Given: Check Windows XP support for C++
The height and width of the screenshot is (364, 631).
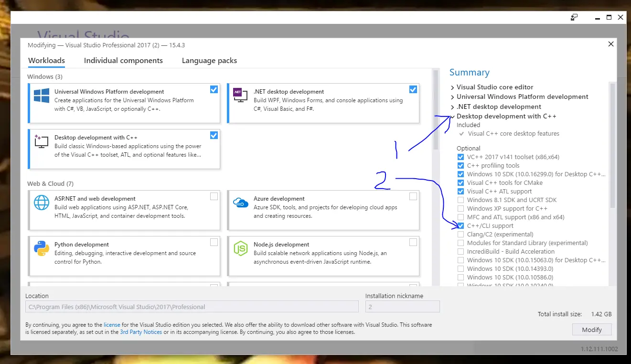Looking at the screenshot, I should coord(460,208).
